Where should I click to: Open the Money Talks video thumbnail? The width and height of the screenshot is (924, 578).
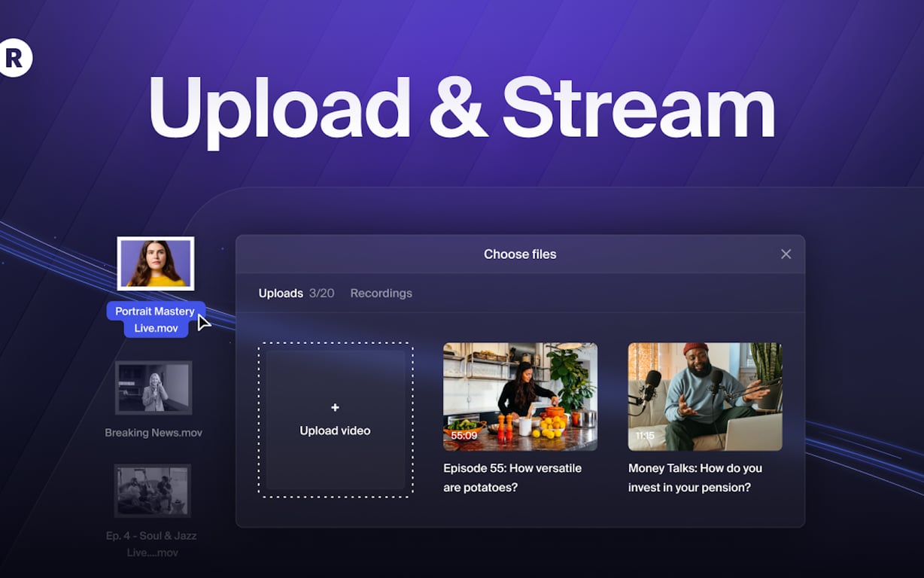(x=705, y=397)
